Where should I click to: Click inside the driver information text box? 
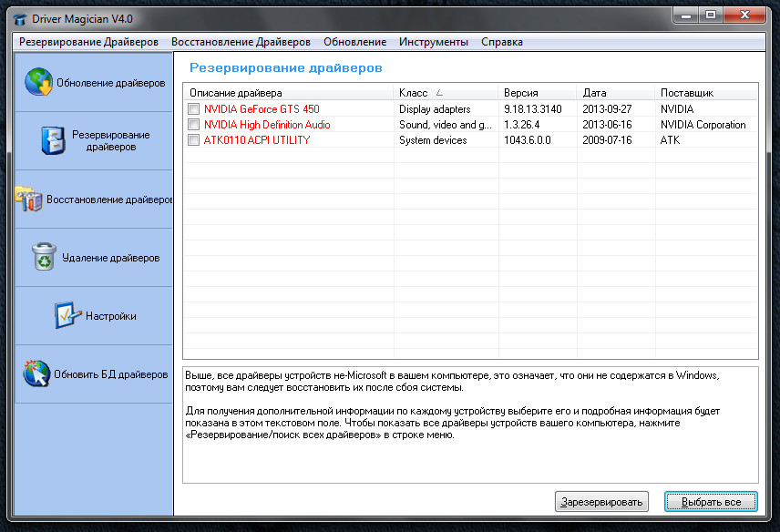(470, 425)
